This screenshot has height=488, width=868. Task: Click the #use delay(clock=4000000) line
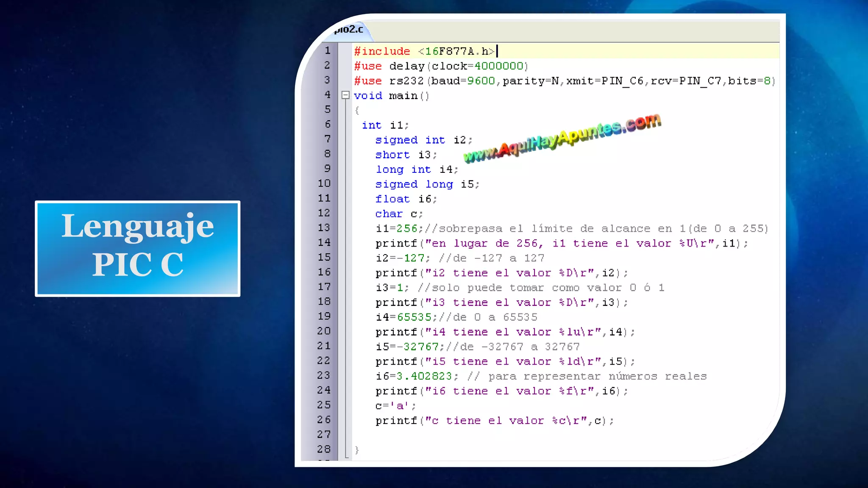[x=441, y=66]
